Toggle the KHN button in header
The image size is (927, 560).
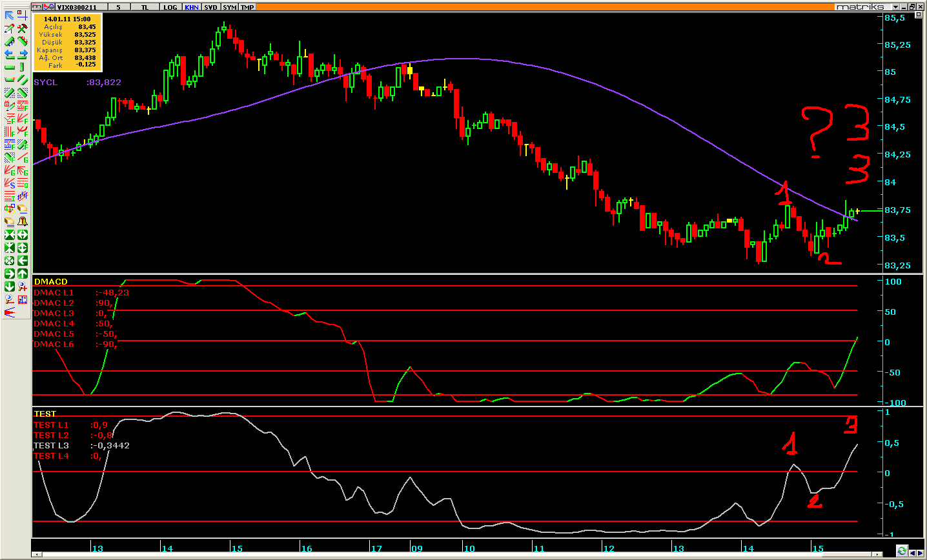191,7
